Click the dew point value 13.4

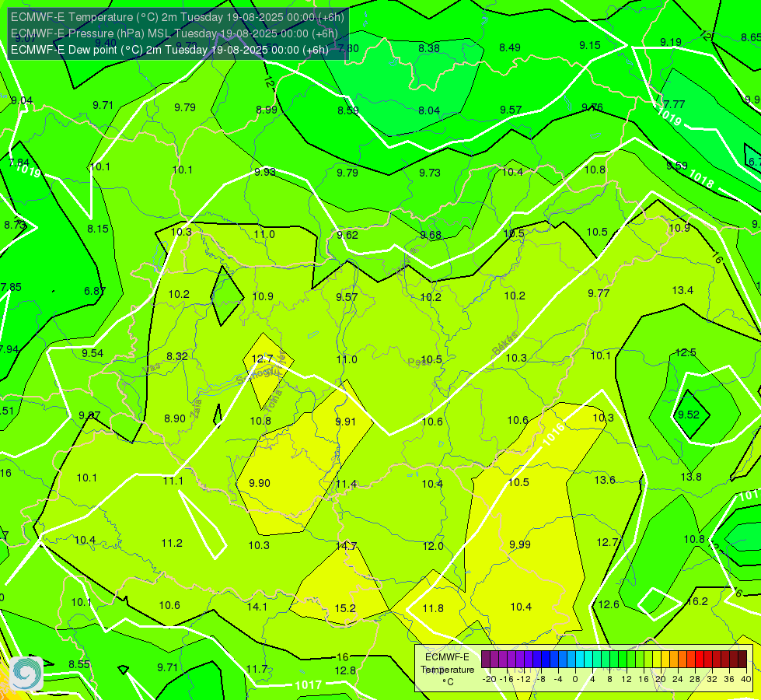[x=682, y=290]
